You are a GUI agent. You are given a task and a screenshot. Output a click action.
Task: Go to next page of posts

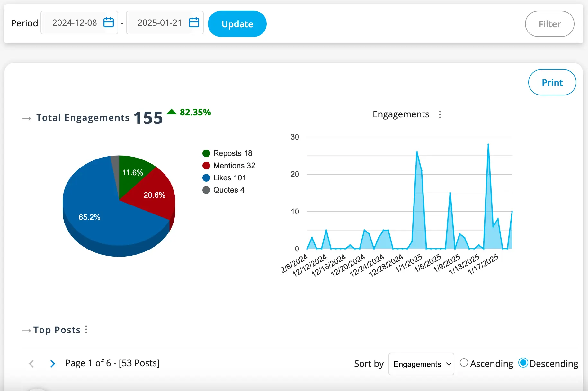click(53, 364)
